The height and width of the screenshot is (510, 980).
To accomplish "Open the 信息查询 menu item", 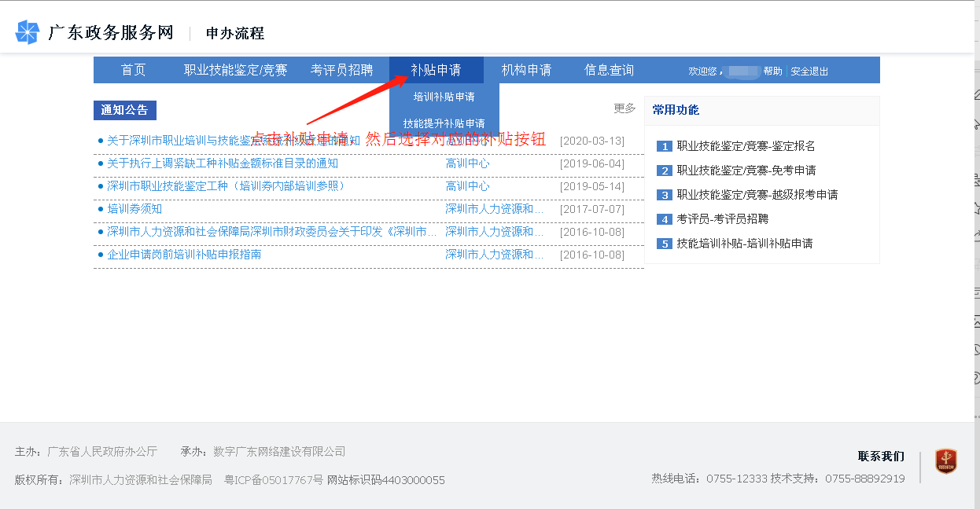I will tap(609, 70).
